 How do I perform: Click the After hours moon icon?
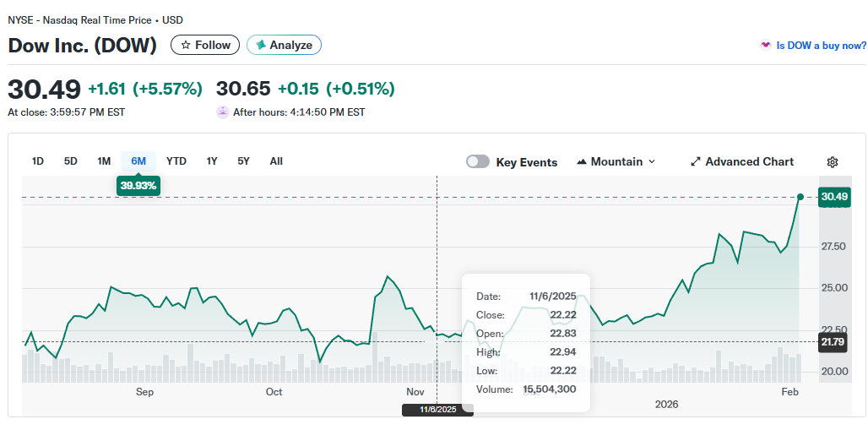click(223, 112)
